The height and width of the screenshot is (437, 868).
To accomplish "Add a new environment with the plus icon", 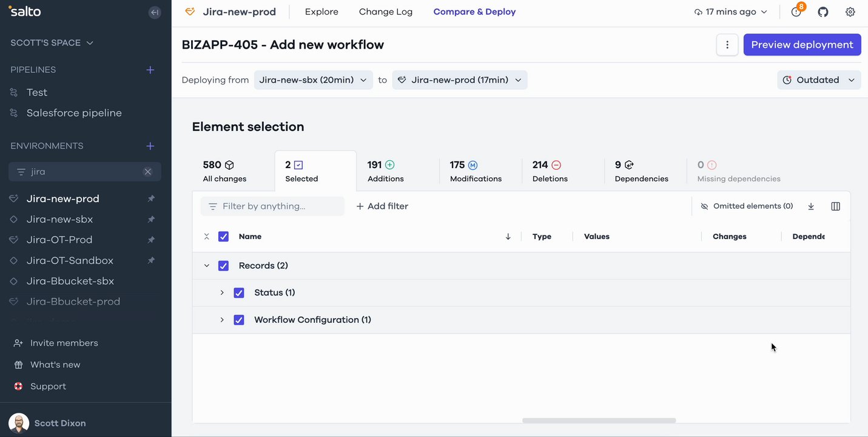I will [150, 146].
